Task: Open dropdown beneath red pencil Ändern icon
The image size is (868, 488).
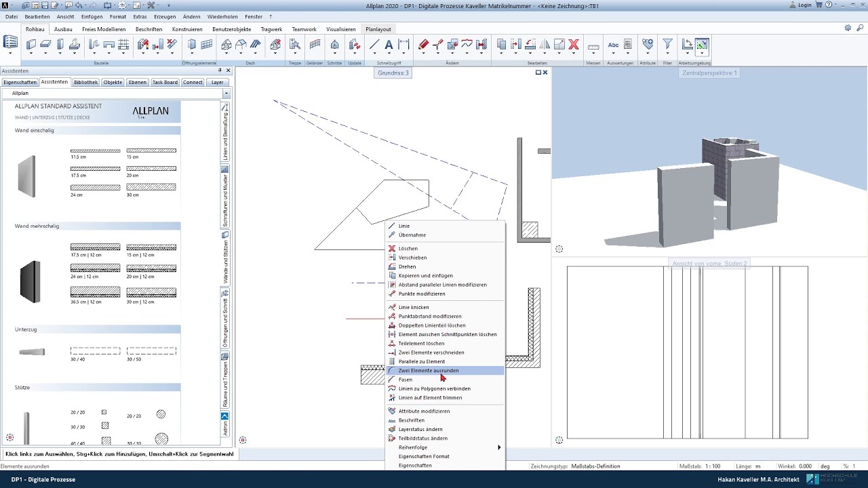Action: pyautogui.click(x=423, y=54)
